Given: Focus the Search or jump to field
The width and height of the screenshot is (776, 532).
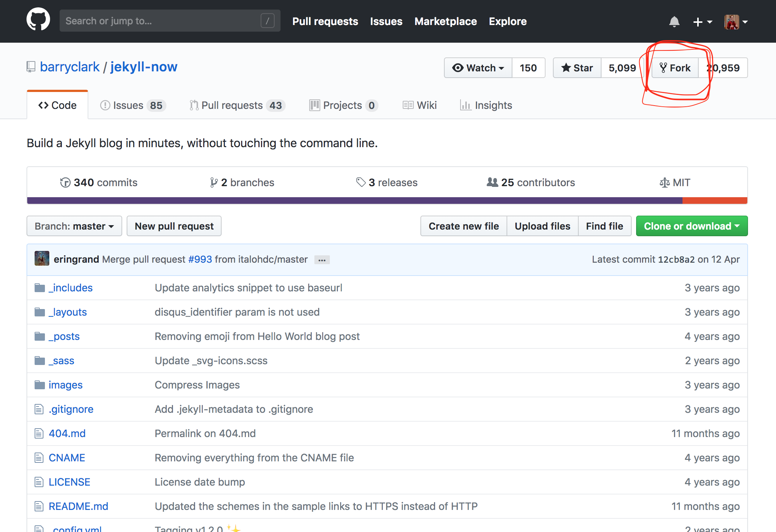Looking at the screenshot, I should (170, 21).
